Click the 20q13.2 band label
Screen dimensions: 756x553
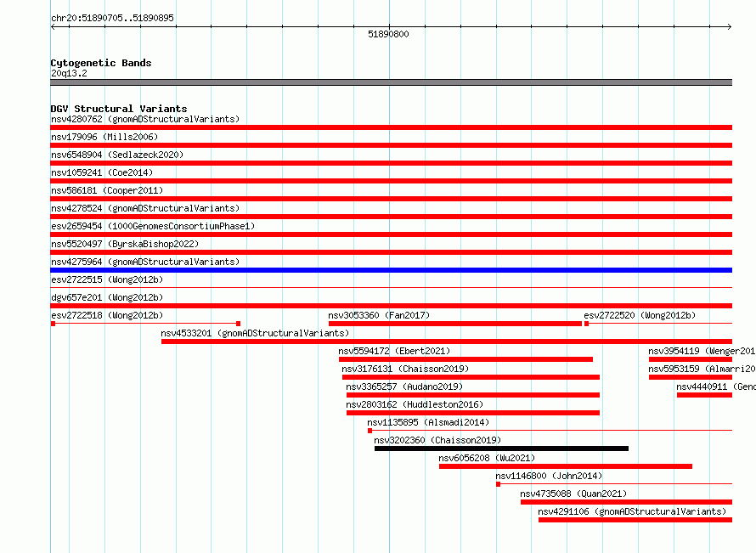(69, 73)
